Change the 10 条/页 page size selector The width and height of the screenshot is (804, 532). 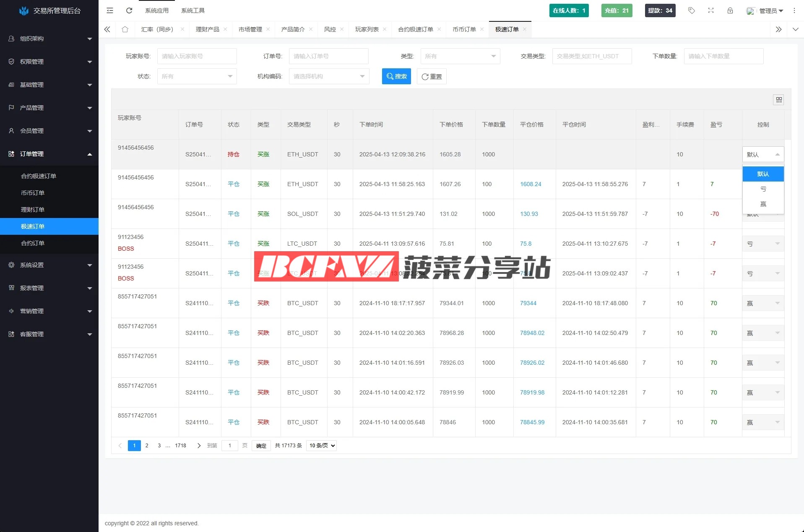click(x=322, y=446)
